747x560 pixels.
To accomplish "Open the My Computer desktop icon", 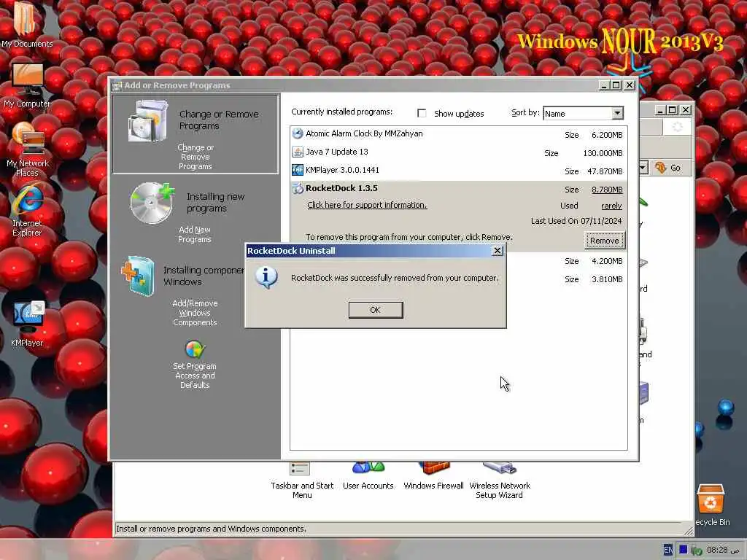I will (27, 85).
